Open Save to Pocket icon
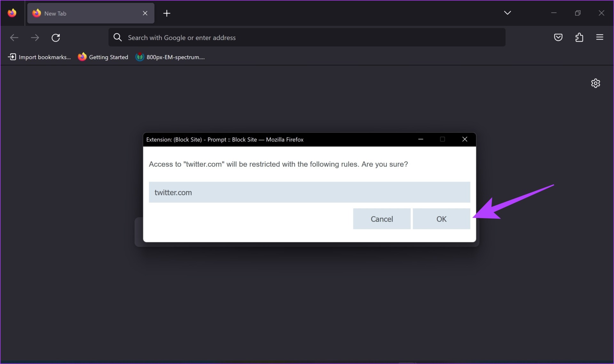 pyautogui.click(x=558, y=37)
